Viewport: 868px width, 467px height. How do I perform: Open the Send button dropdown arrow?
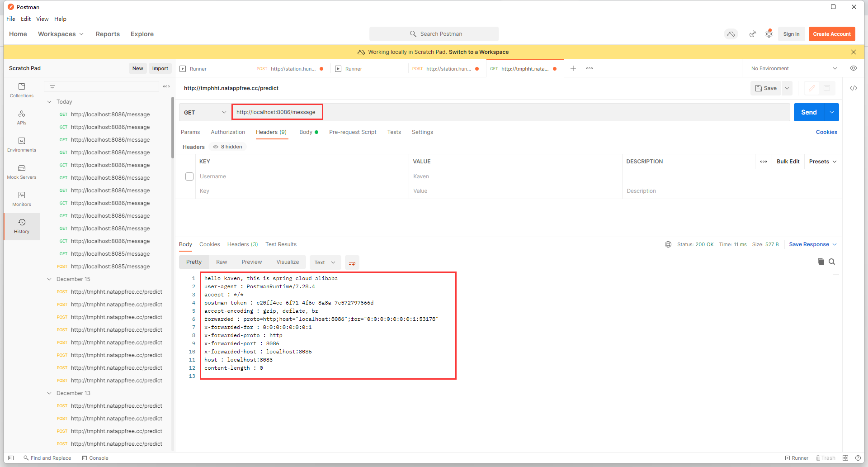point(832,112)
